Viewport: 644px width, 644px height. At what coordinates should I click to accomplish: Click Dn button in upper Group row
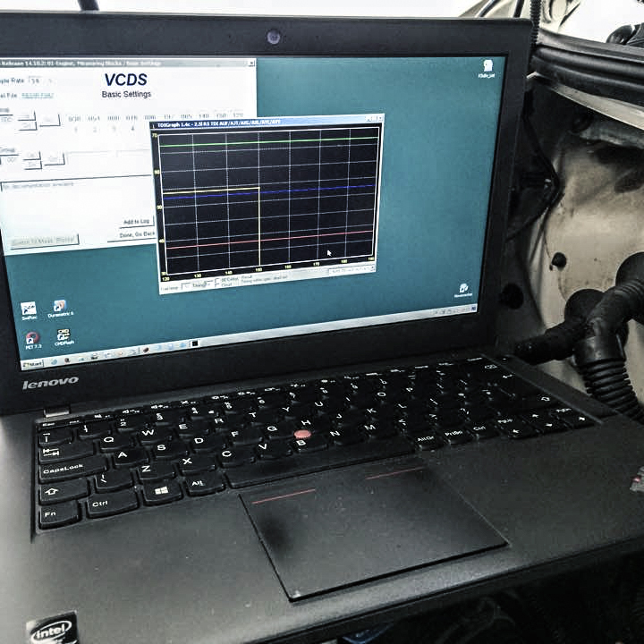(x=27, y=125)
